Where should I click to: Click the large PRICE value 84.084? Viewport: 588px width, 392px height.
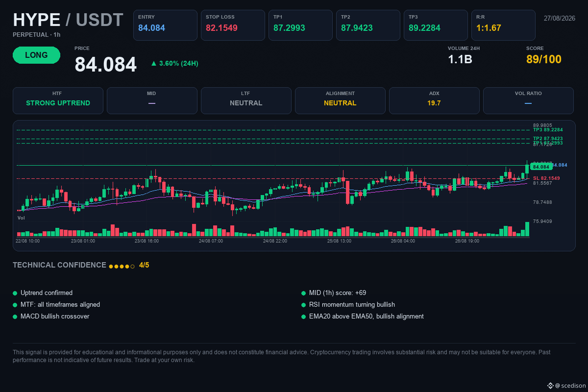[106, 64]
